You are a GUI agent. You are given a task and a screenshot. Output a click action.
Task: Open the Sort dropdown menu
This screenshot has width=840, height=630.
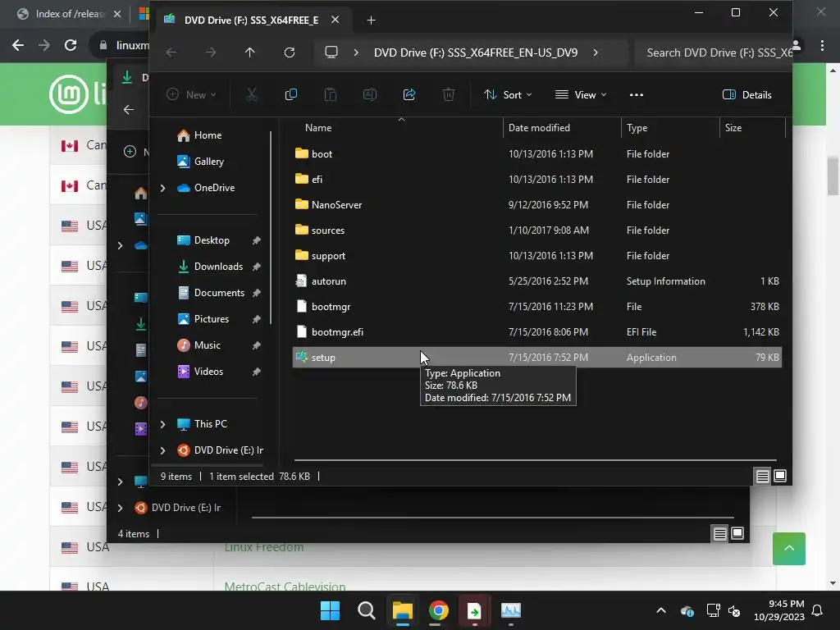pyautogui.click(x=508, y=95)
